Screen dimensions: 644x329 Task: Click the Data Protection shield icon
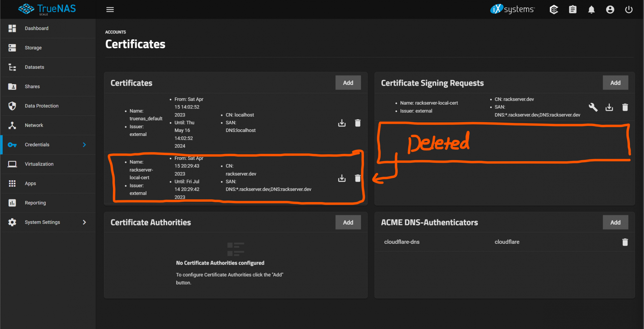(12, 106)
